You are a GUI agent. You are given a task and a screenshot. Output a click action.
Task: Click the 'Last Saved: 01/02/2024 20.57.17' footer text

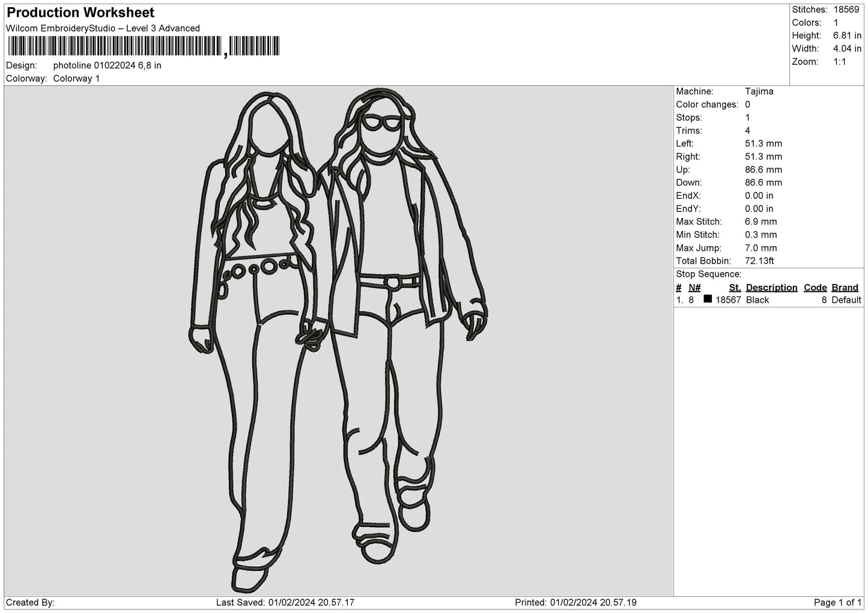click(x=285, y=603)
